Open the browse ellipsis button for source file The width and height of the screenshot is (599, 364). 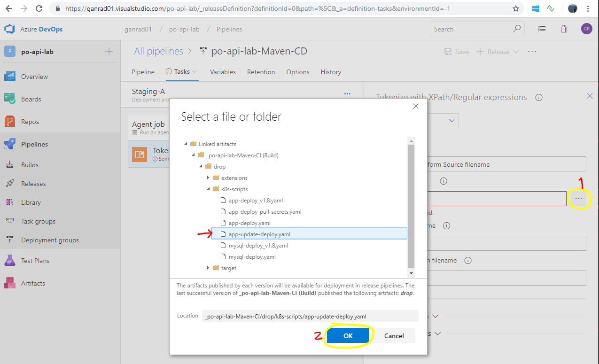tap(579, 199)
